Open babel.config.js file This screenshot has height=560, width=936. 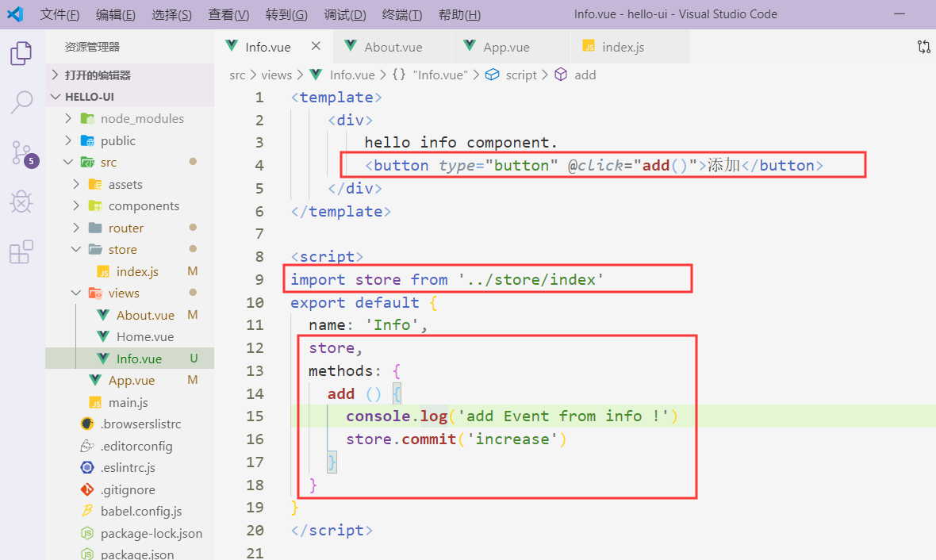[129, 511]
